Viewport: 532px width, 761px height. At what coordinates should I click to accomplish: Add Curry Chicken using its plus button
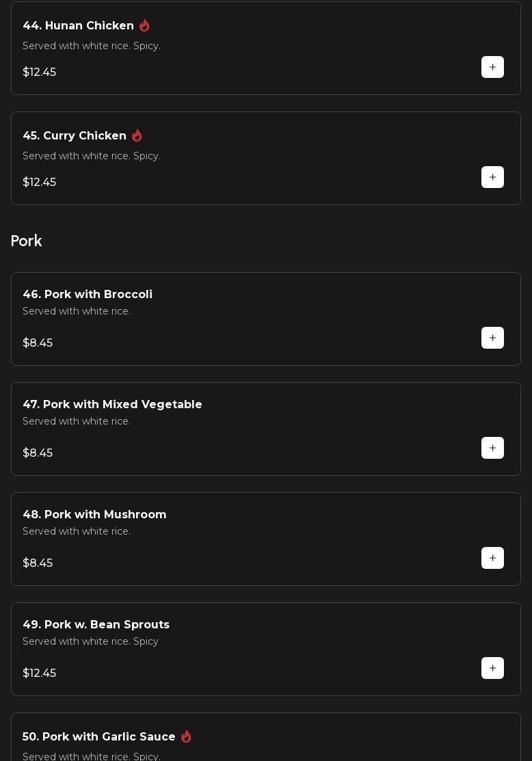(492, 177)
